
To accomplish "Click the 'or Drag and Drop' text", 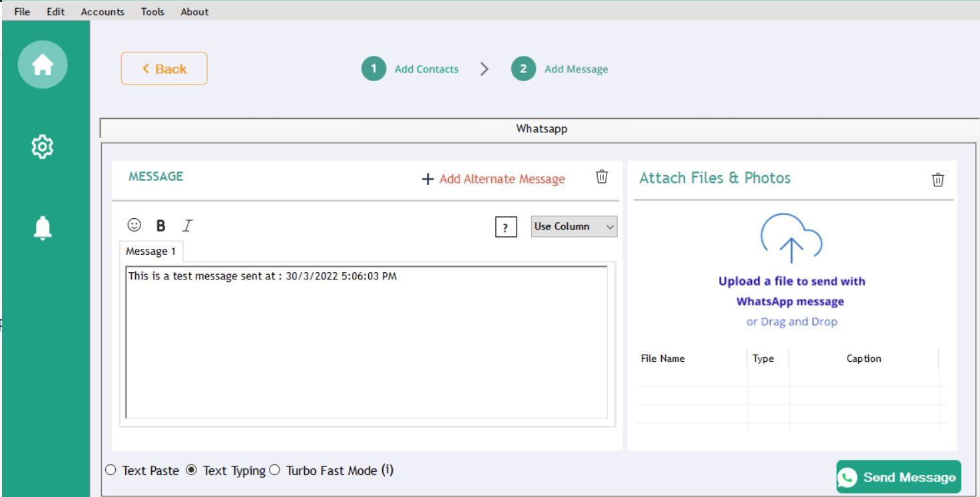I will (792, 322).
